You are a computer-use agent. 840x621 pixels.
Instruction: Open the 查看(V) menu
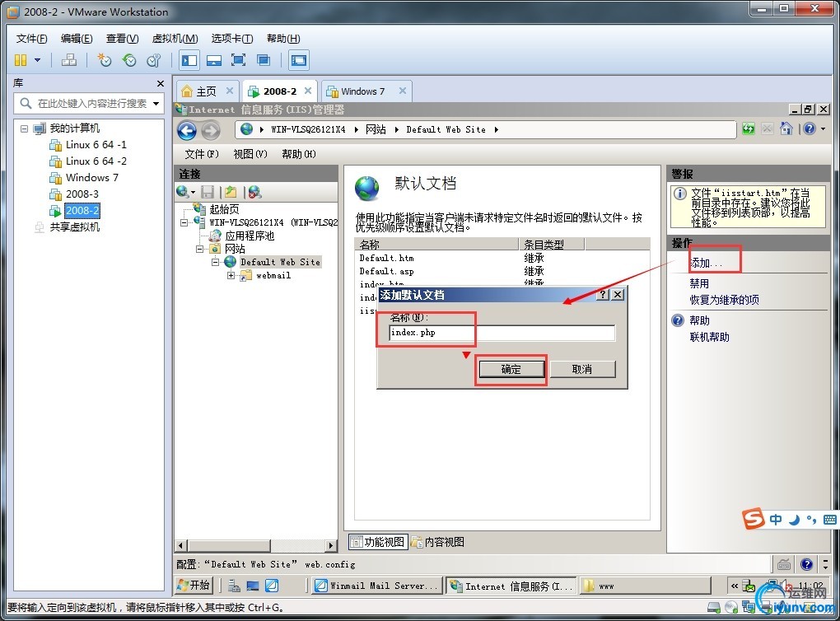click(x=122, y=39)
